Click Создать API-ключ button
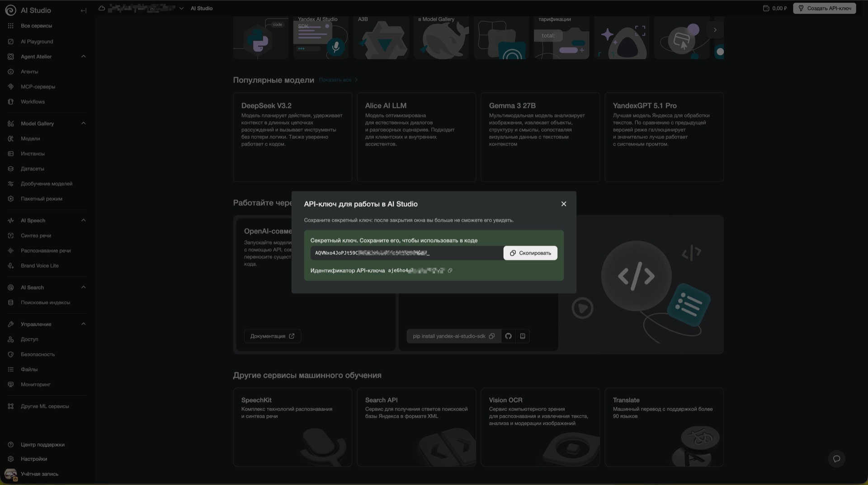The width and height of the screenshot is (868, 485). click(824, 9)
